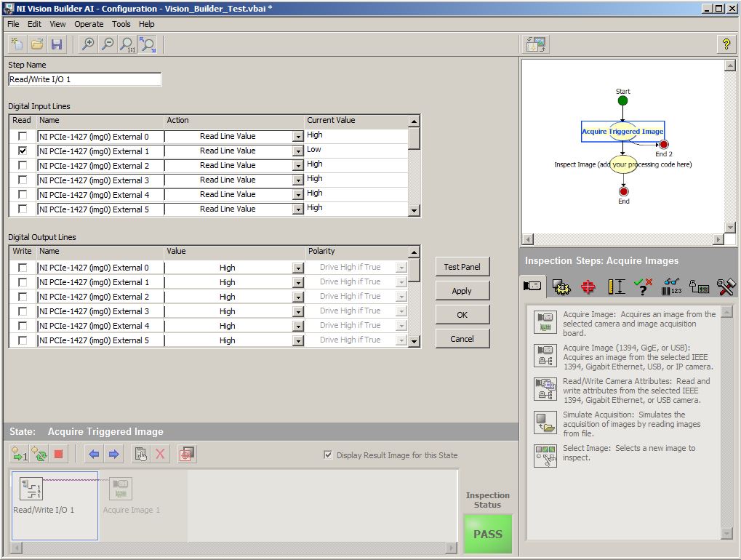Check Read box for input External 0
The width and height of the screenshot is (741, 560).
(x=23, y=136)
